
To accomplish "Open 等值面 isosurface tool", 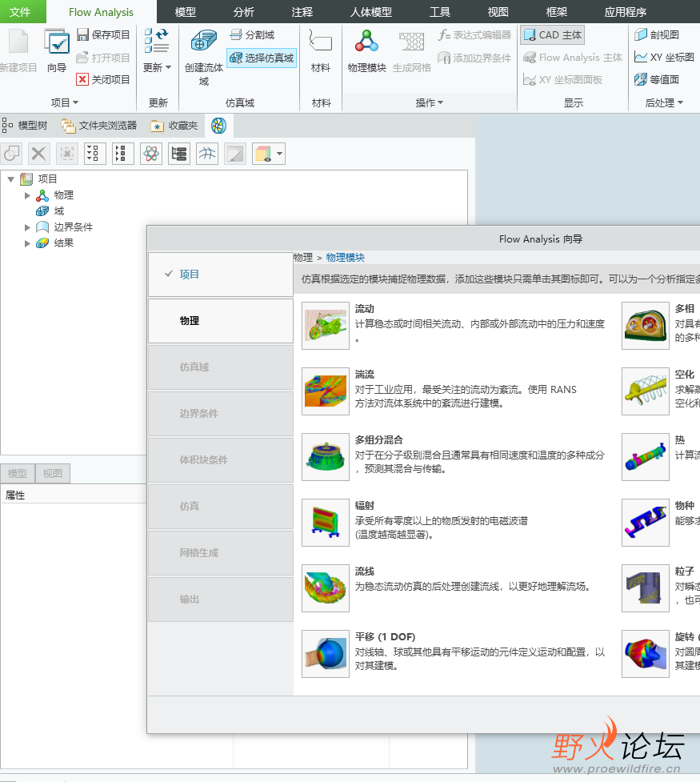I will (x=657, y=79).
